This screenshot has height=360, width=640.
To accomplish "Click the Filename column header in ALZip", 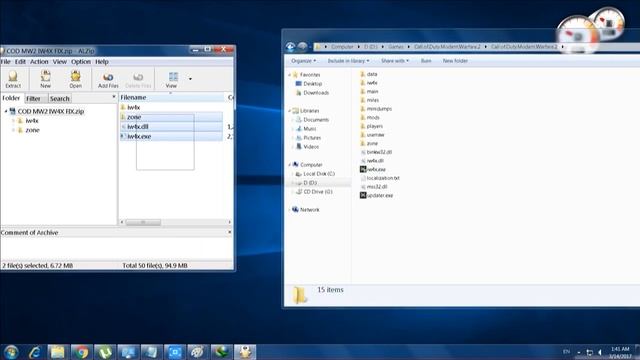I will pyautogui.click(x=171, y=97).
